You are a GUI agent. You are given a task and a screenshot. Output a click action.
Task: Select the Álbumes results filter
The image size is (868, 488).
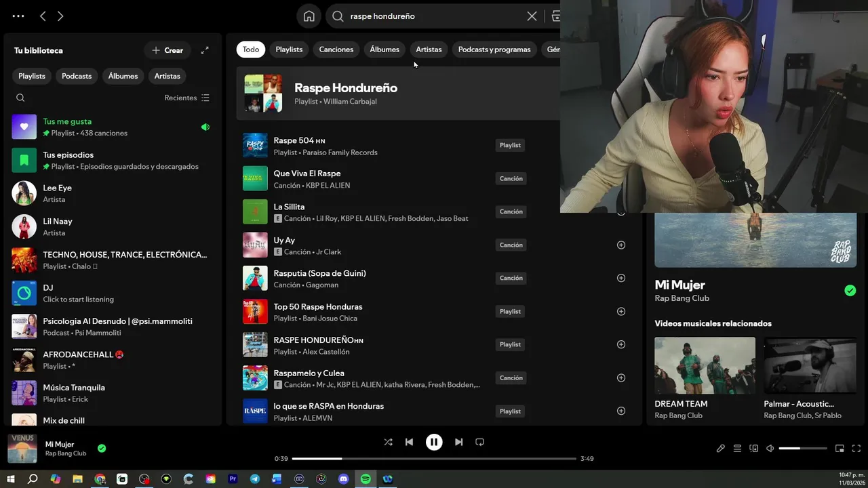point(384,49)
